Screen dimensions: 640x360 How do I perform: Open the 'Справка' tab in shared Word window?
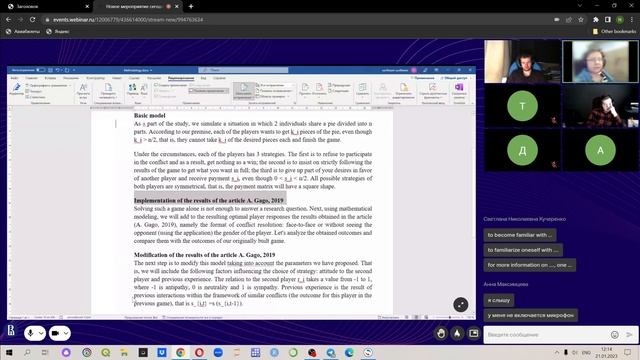[x=219, y=78]
